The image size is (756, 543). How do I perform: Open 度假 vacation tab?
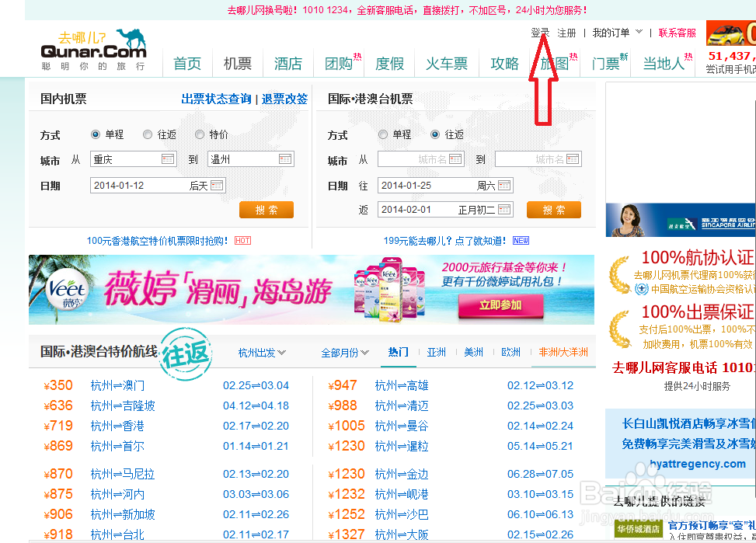[389, 63]
